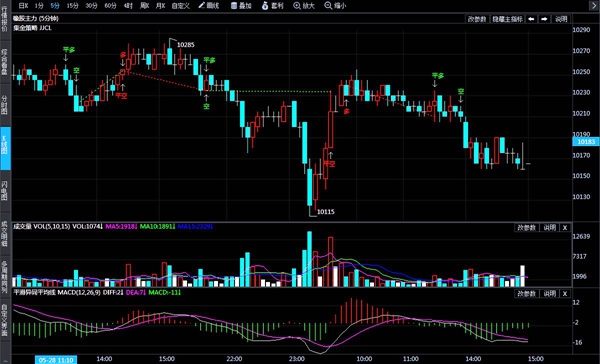The image size is (600, 364).
Task: Click the DIFF legend in MACD panel
Action: point(113,292)
